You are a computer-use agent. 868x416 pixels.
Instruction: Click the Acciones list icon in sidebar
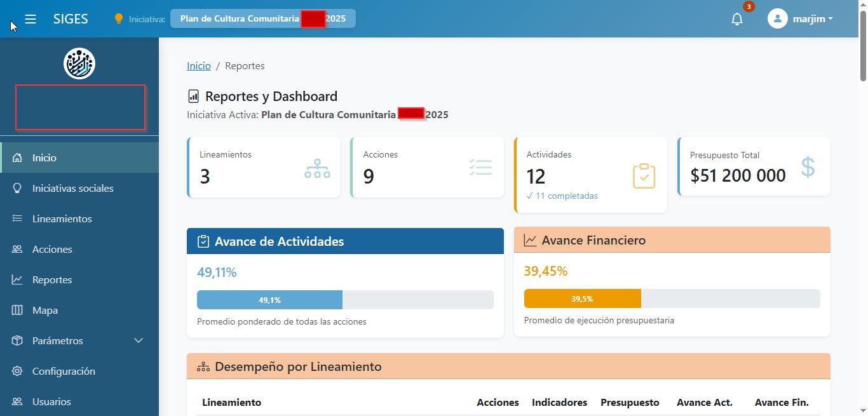coord(18,249)
